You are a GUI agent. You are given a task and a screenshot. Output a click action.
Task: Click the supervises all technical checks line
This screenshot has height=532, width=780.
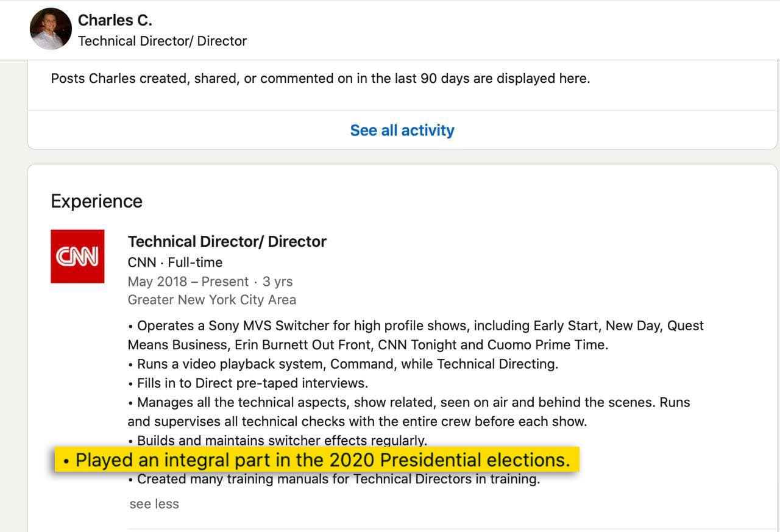click(357, 422)
